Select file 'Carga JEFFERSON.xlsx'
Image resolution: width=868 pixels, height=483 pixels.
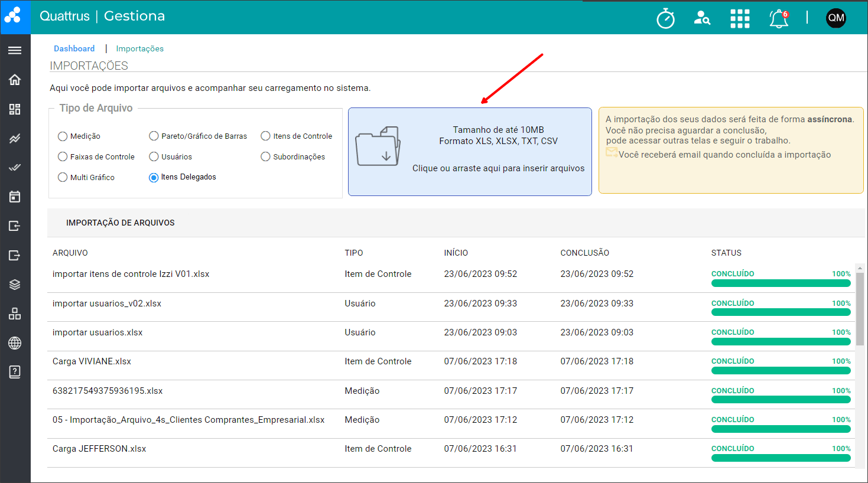99,449
